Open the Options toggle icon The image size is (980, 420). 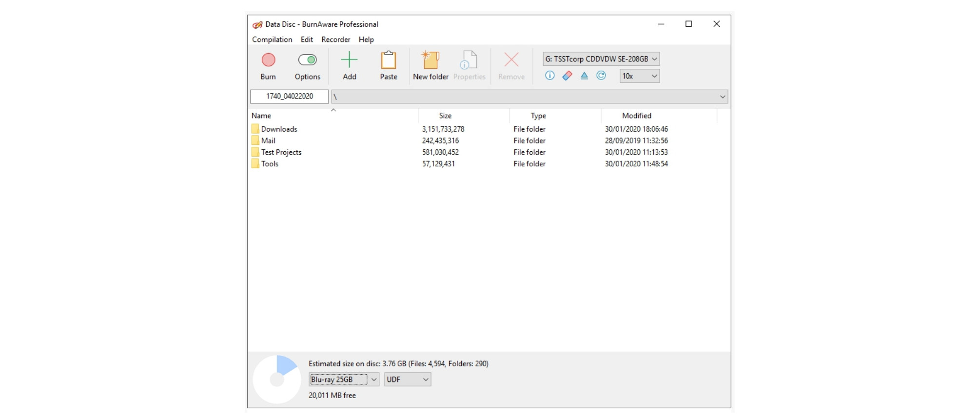(308, 60)
